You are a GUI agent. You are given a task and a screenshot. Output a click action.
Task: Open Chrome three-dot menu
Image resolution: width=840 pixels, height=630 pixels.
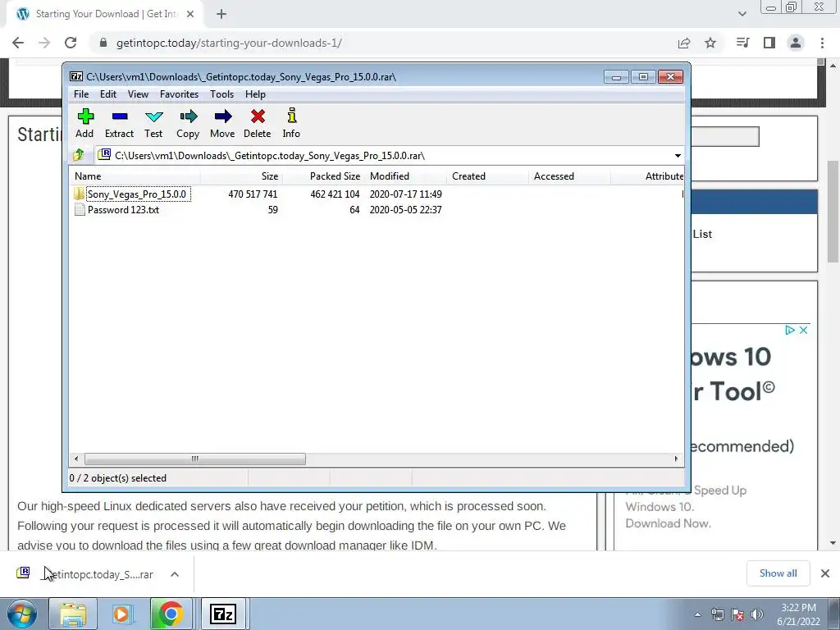[x=822, y=43]
